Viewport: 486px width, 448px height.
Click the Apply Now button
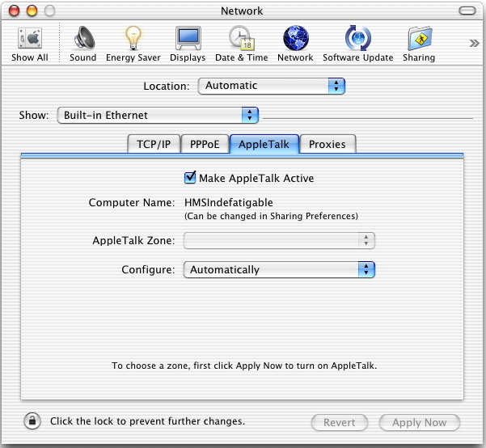click(x=420, y=423)
